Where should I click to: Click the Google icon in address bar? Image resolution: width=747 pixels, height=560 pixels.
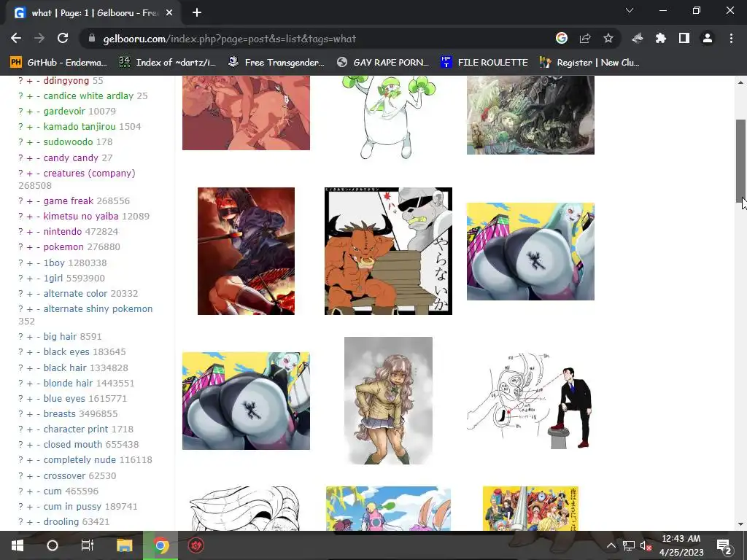tap(562, 39)
